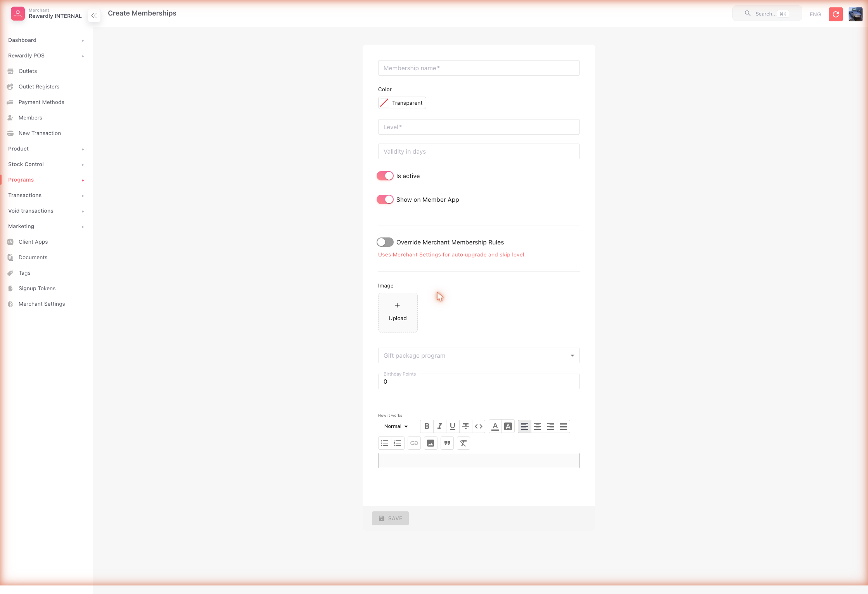Open Signup Tokens in the sidebar

pos(46,288)
